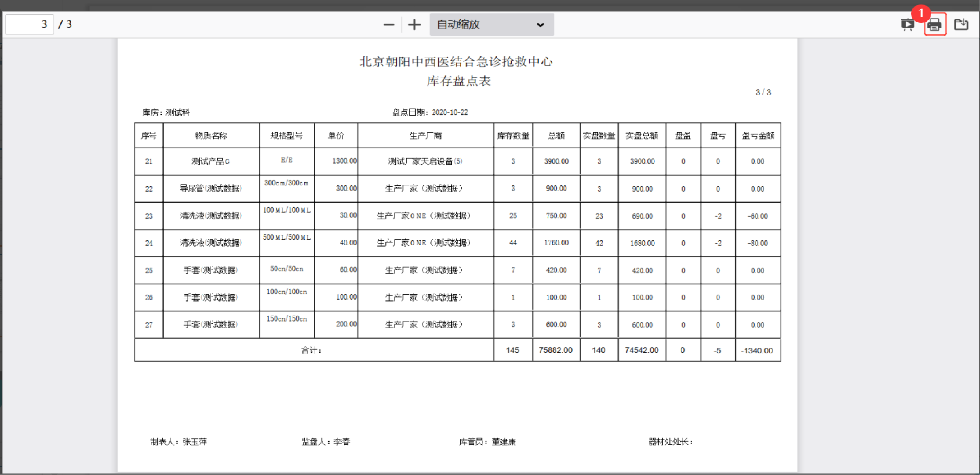Click the 生产厂商 column header
This screenshot has width=980, height=475.
[425, 136]
